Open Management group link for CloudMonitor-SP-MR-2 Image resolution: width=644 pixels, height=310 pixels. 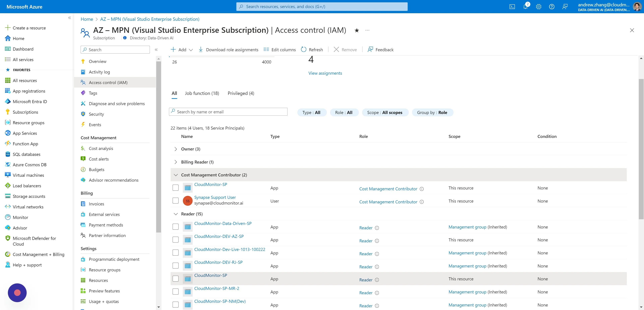click(467, 292)
